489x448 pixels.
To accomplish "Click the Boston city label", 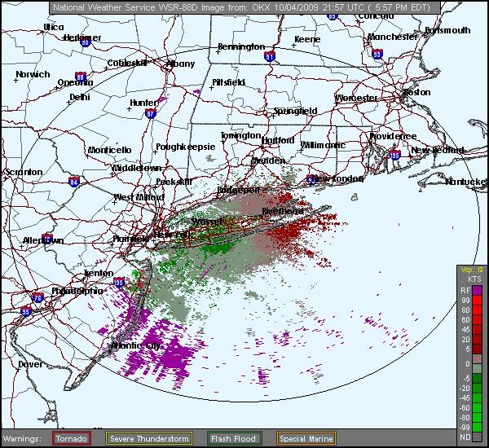I will click(417, 93).
